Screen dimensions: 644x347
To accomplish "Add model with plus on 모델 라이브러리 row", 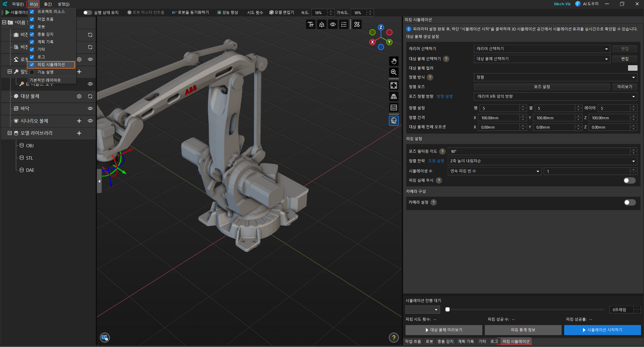I will (x=79, y=133).
